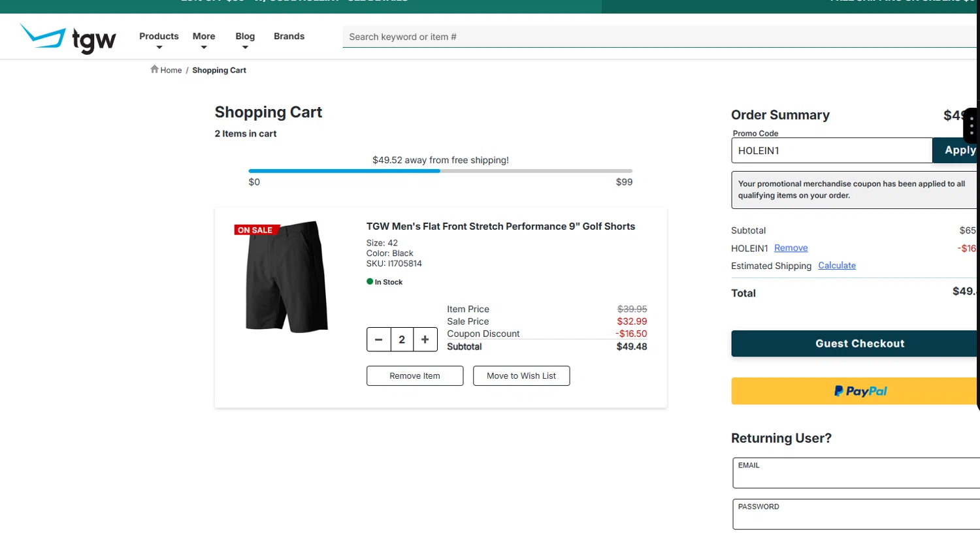Increase shorts quantity with plus button

425,340
